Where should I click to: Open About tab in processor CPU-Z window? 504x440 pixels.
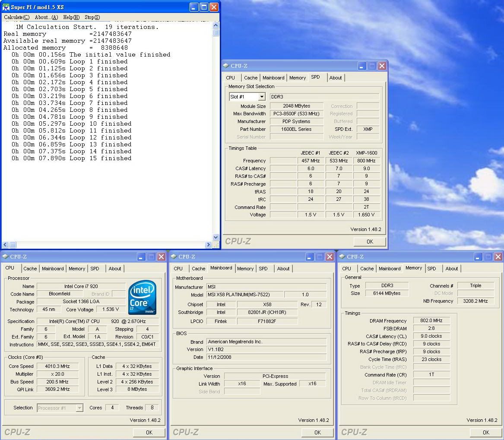115,269
